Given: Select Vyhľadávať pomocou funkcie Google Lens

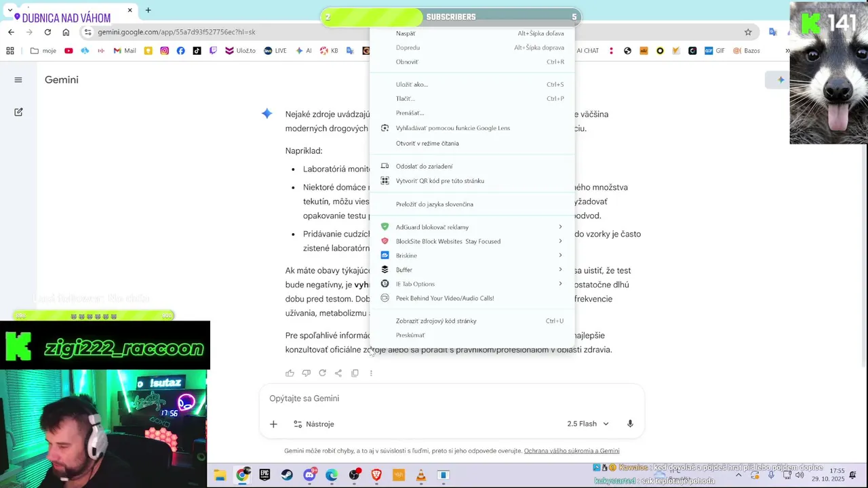Looking at the screenshot, I should [473, 128].
